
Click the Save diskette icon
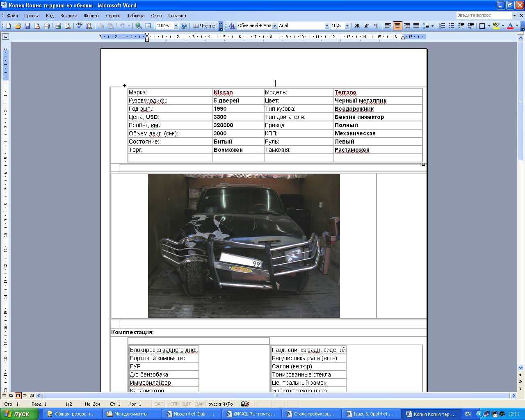(27, 26)
